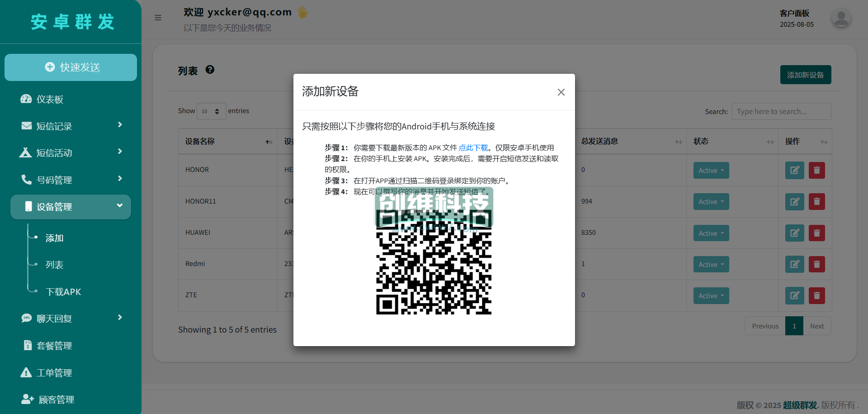Open Active status dropdown for ZTE row
This screenshot has height=414, width=868.
tap(711, 295)
